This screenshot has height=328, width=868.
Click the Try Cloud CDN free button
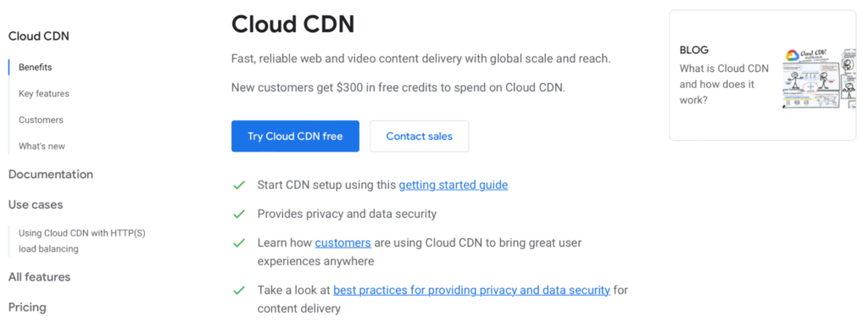[x=295, y=136]
